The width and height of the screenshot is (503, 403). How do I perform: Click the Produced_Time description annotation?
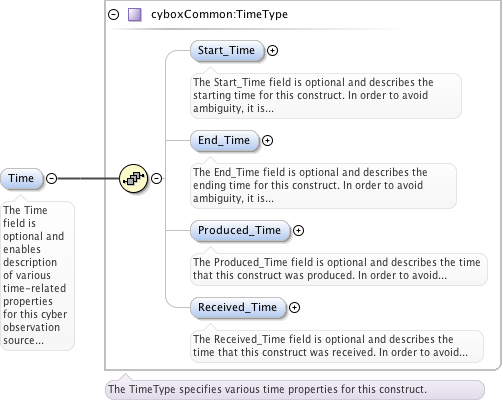pyautogui.click(x=339, y=269)
